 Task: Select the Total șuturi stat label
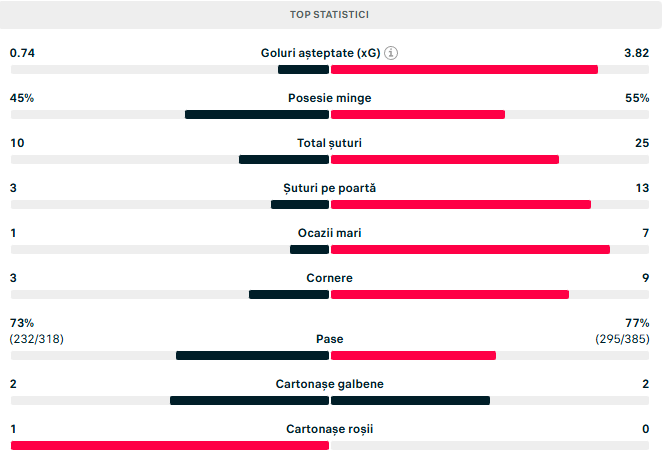pyautogui.click(x=329, y=143)
